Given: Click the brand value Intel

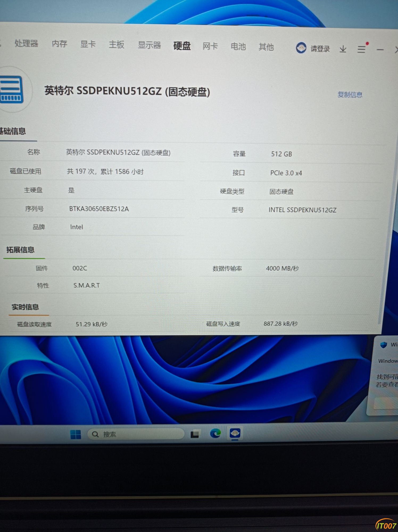Looking at the screenshot, I should coord(77,227).
